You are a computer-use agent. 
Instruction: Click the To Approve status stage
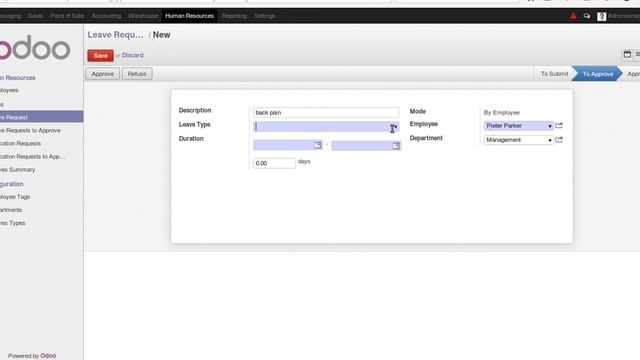pos(597,74)
